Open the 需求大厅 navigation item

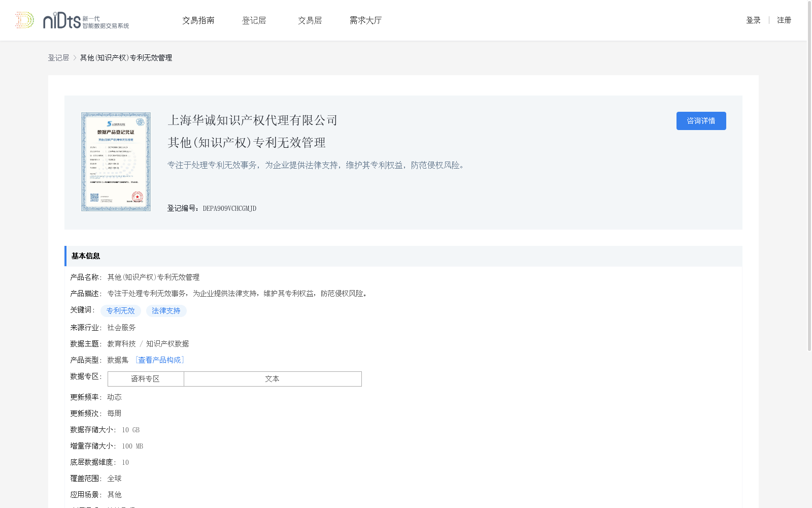pyautogui.click(x=365, y=20)
